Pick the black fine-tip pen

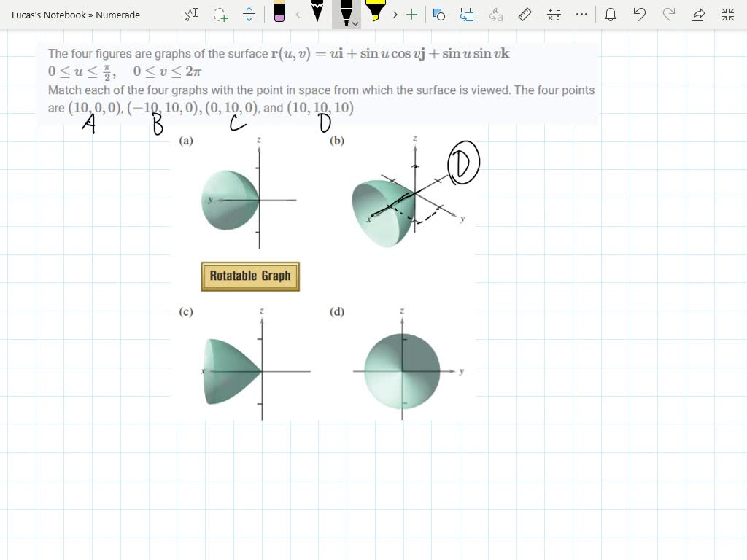(318, 13)
